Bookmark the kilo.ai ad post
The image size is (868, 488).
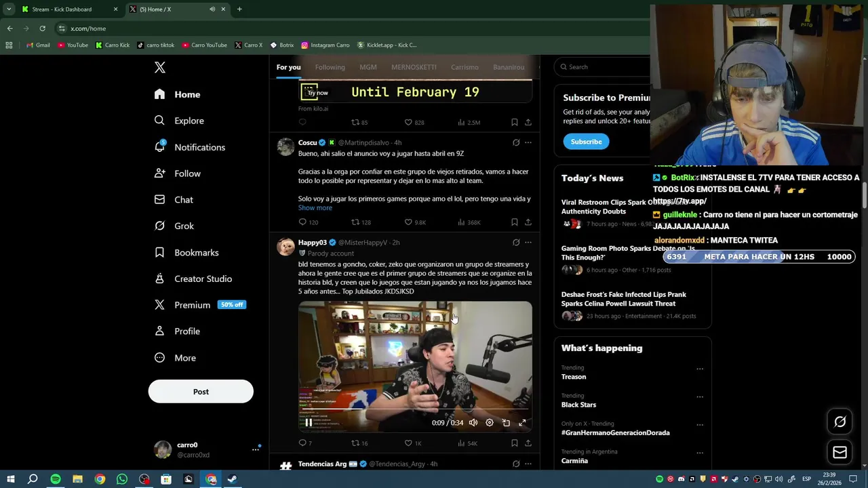pos(515,123)
